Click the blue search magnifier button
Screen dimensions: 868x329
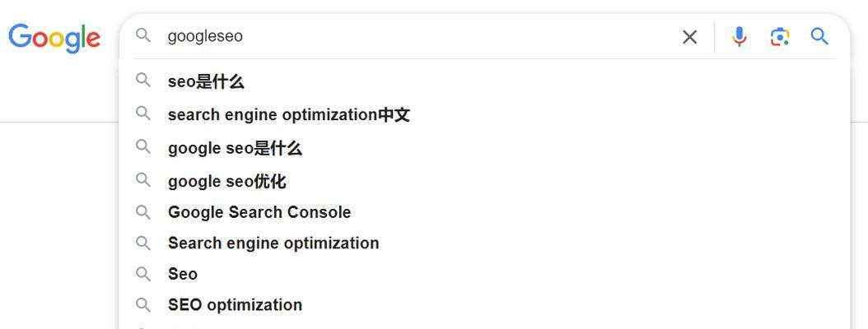click(820, 36)
